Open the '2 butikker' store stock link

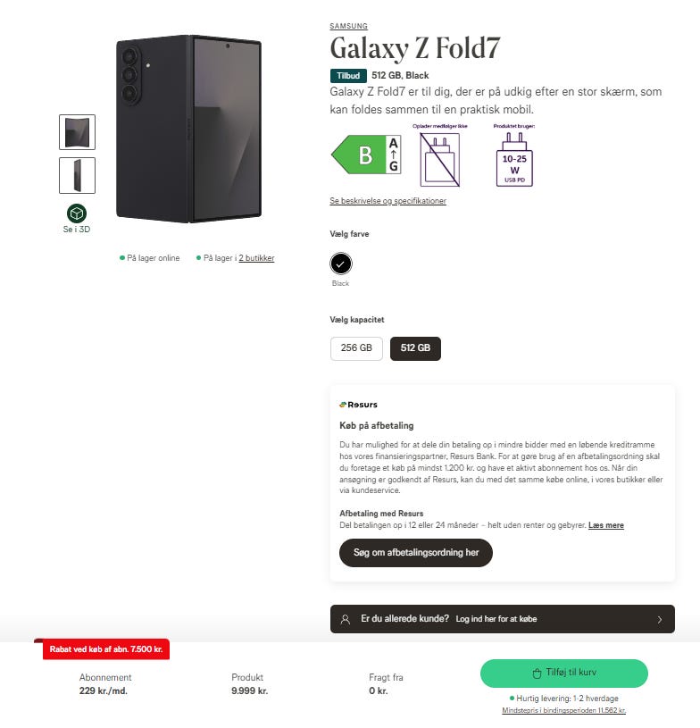click(256, 258)
